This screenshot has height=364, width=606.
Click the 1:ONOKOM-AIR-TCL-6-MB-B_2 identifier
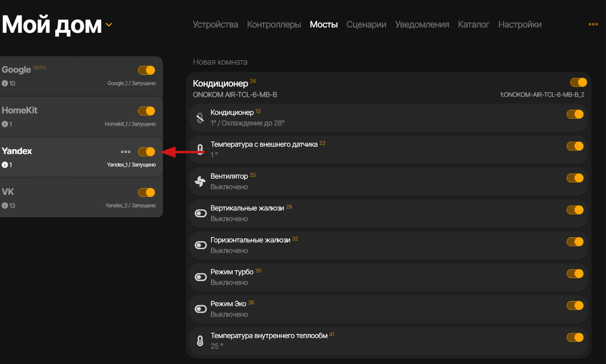pyautogui.click(x=542, y=95)
